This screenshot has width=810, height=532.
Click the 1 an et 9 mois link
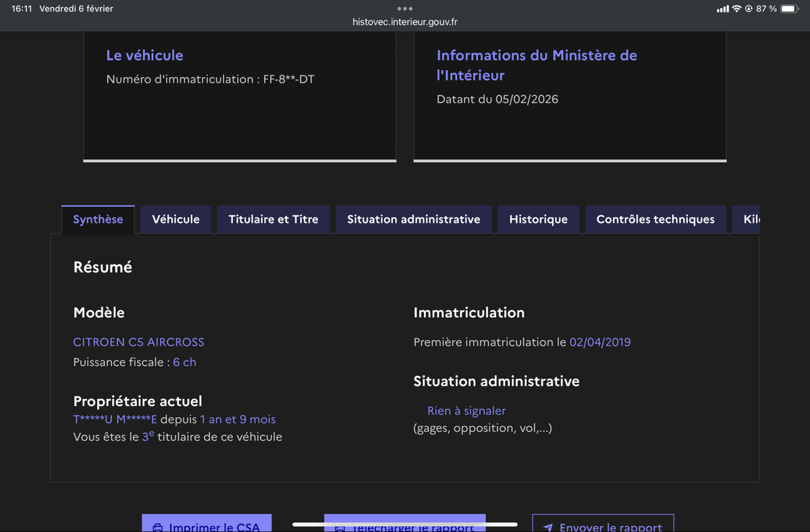tap(237, 419)
